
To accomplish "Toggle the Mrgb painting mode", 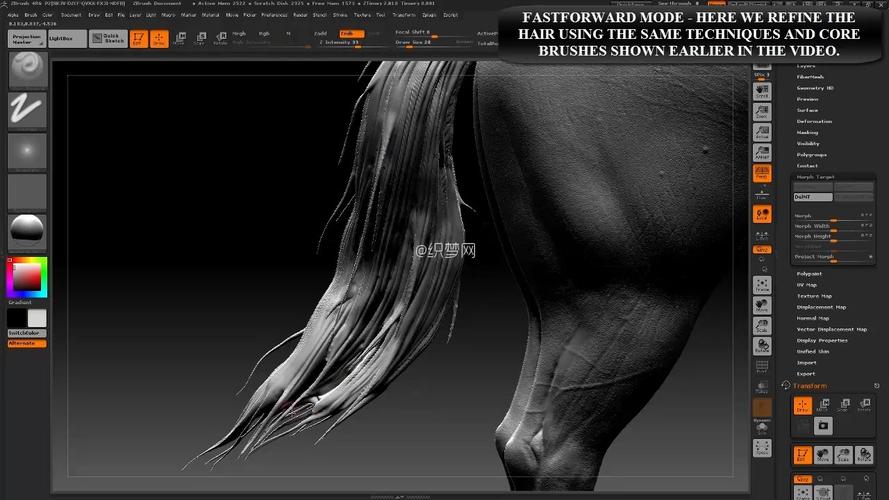I will coord(239,33).
